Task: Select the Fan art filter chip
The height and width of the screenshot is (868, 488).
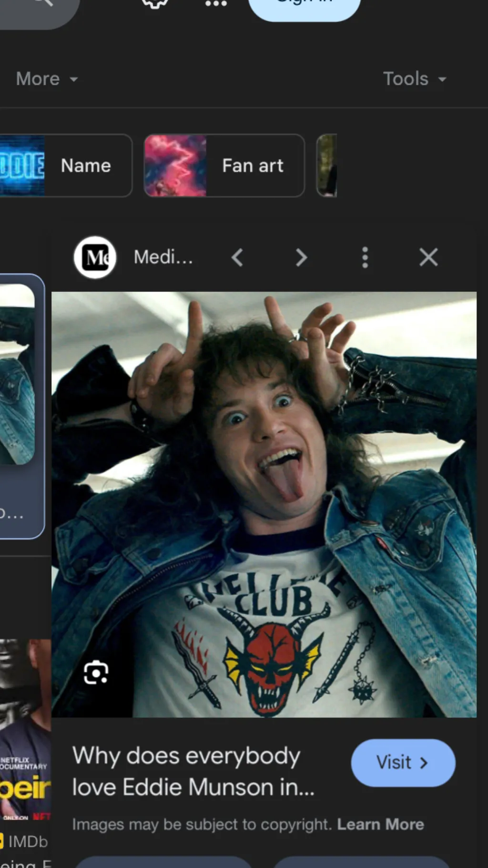Action: 224,166
